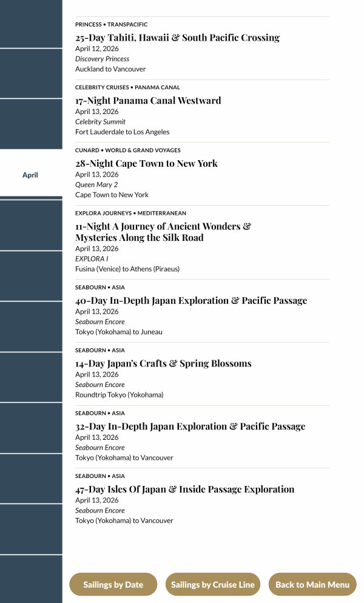364x603 pixels.
Task: Go Back to Main Menu
Action: tap(312, 585)
